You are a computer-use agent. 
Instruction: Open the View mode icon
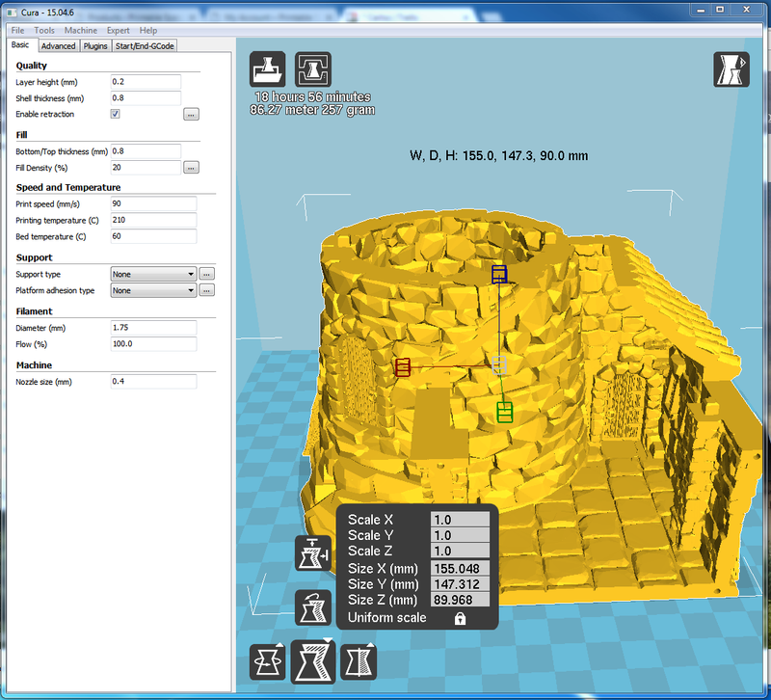[731, 69]
